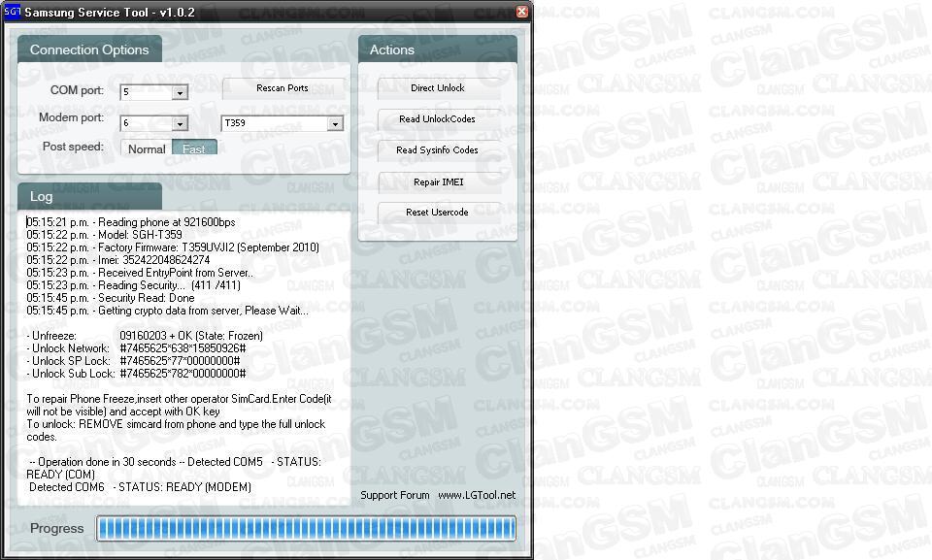Click the 'Detected COM6 - STATUS: READY (MODEM)' line

(140, 487)
